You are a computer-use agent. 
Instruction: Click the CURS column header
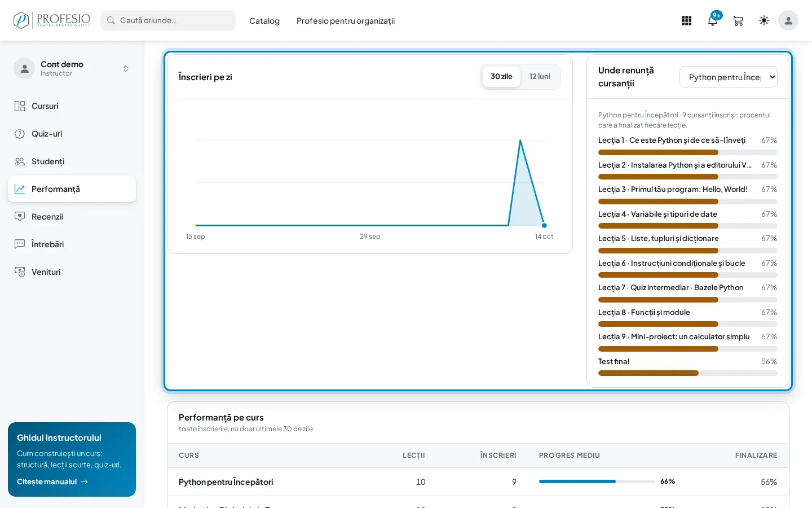189,456
